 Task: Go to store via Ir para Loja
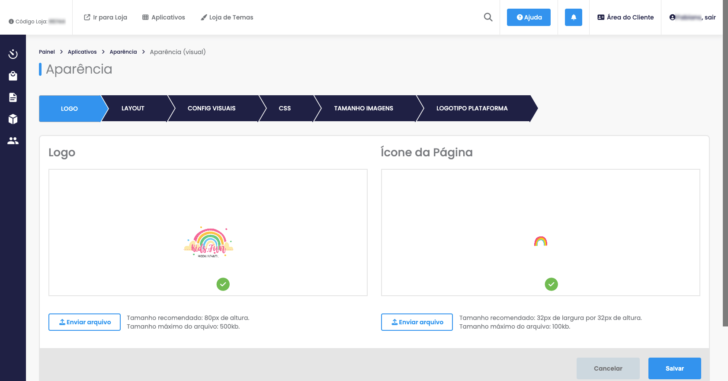pyautogui.click(x=105, y=17)
